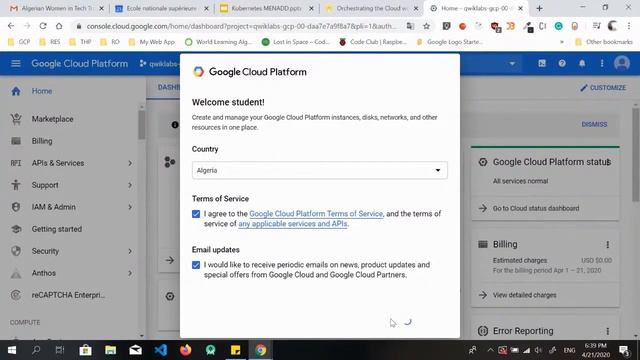Open Getting started graduation cap icon

click(16, 229)
